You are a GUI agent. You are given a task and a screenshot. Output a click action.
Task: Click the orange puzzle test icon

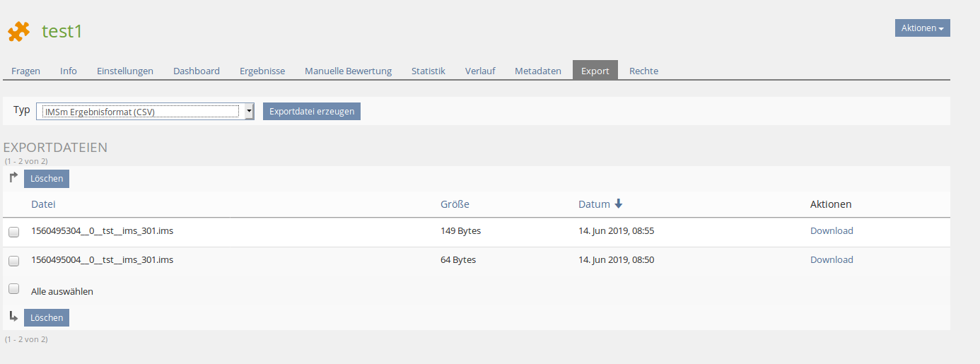(x=18, y=31)
